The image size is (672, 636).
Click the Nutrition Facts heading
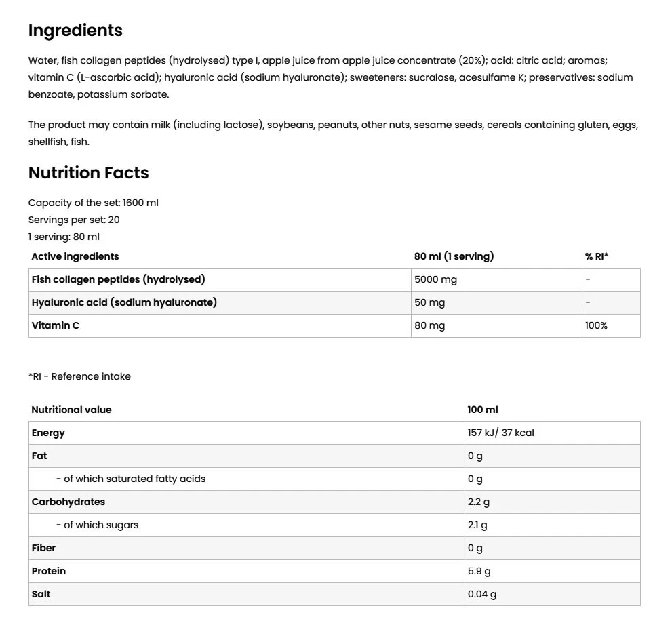click(88, 173)
